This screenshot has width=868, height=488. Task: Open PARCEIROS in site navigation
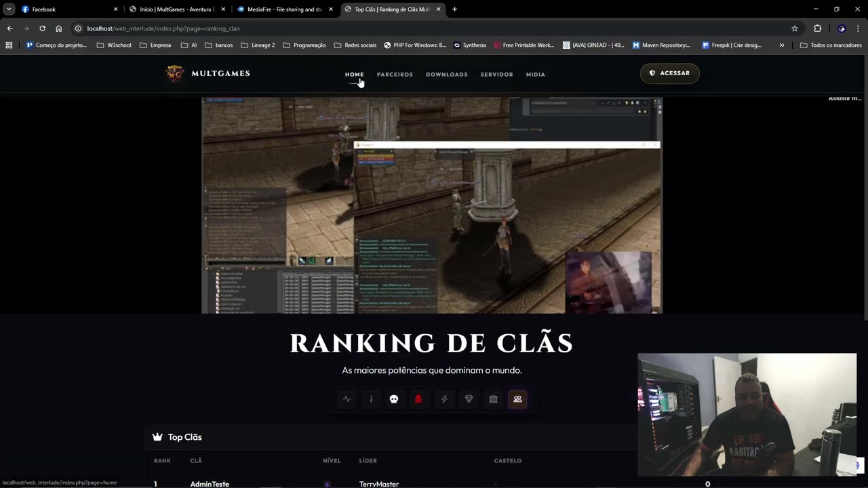point(395,75)
